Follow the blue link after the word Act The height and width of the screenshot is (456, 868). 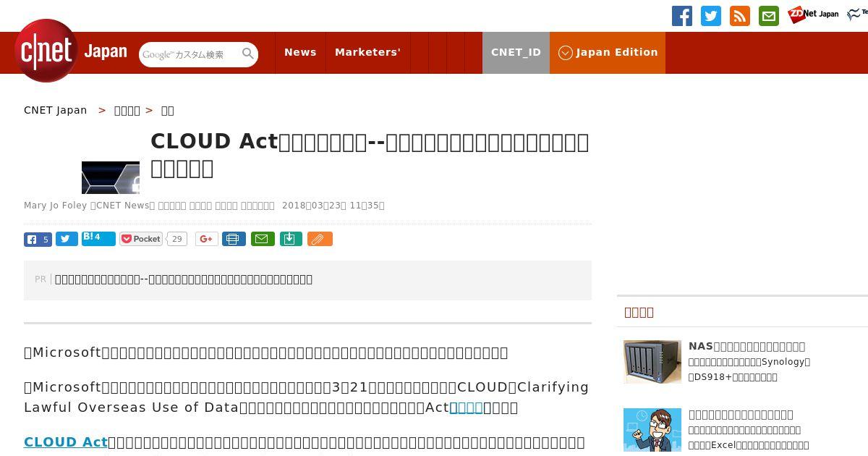tap(466, 408)
